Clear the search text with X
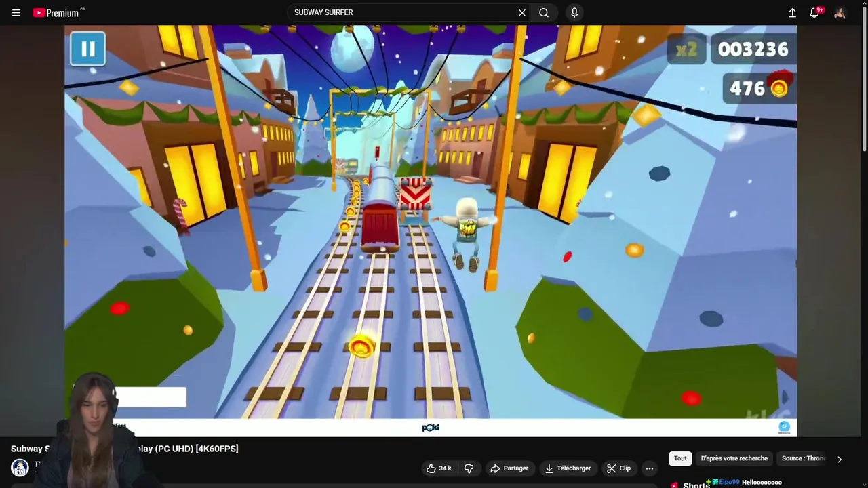 coord(522,12)
